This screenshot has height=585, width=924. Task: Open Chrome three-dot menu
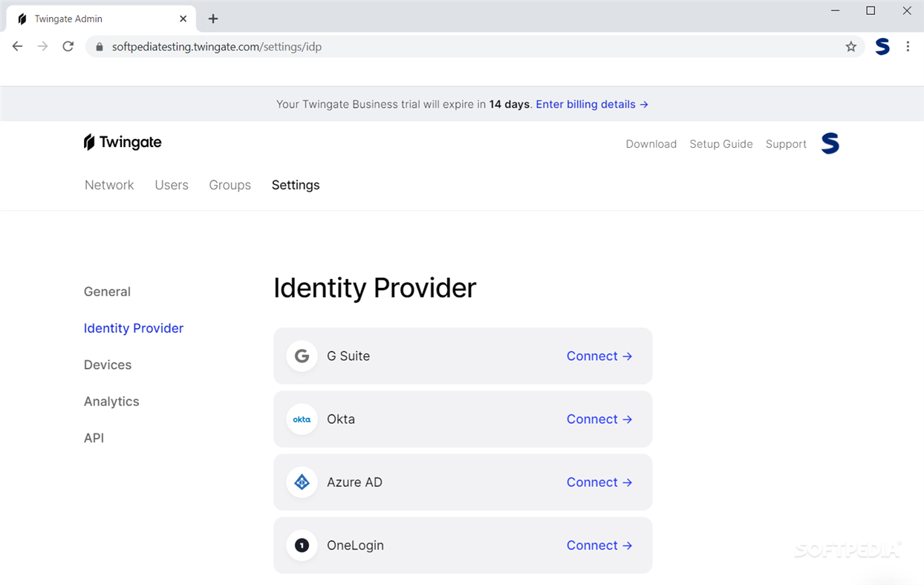(908, 47)
